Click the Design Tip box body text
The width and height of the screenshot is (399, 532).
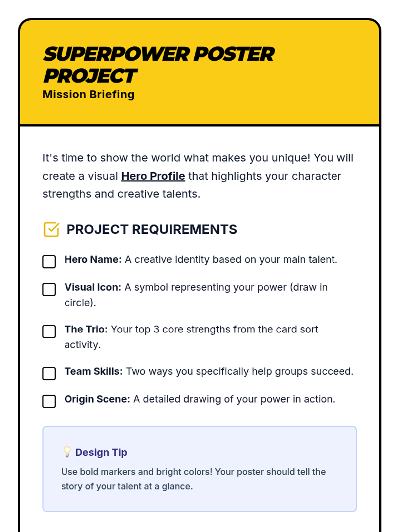(194, 479)
